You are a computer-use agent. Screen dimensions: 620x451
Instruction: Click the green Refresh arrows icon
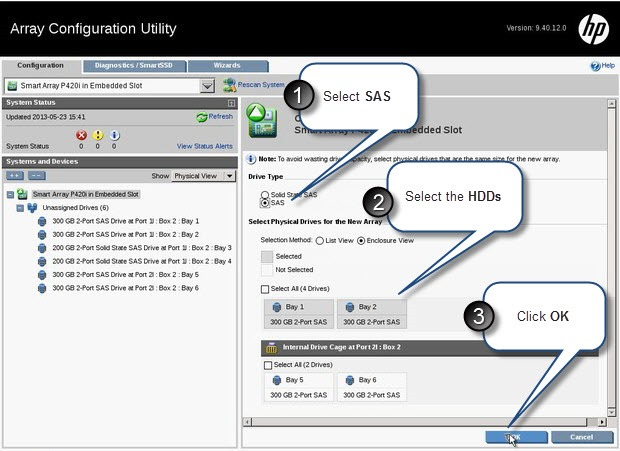[202, 117]
